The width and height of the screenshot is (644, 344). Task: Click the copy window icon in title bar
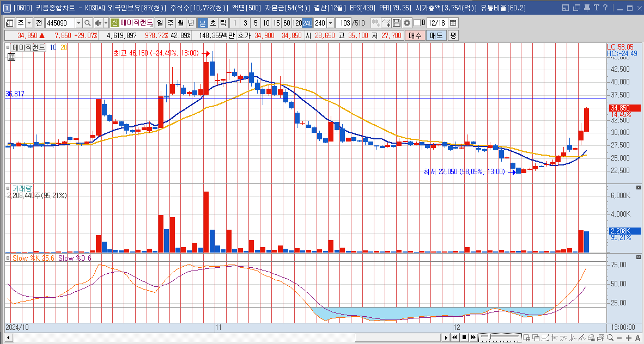(x=576, y=8)
